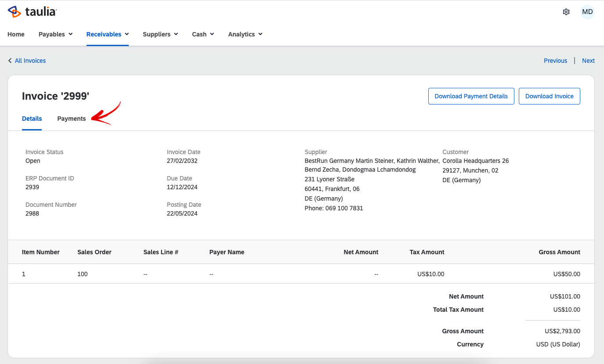Click line item tax amount US$10.00

(x=431, y=274)
